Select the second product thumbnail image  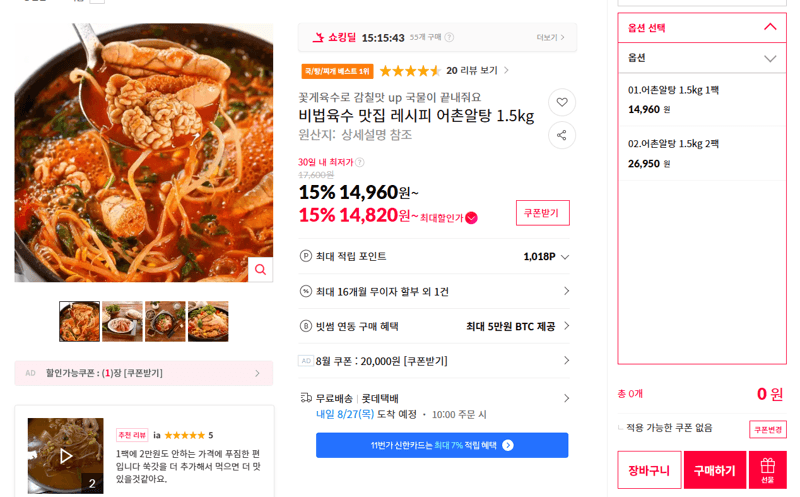coord(122,321)
